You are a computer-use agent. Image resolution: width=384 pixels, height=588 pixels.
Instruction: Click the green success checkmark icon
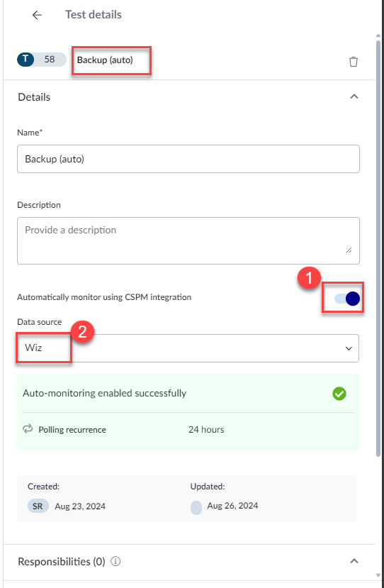tap(339, 394)
